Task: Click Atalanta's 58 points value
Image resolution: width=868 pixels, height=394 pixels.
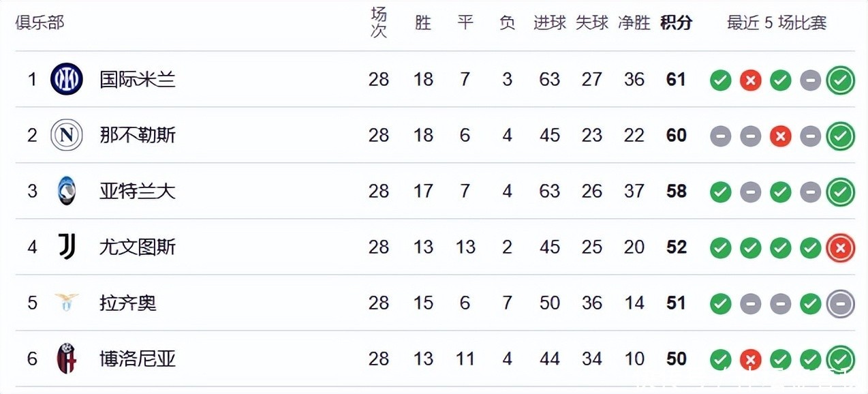Action: point(676,191)
